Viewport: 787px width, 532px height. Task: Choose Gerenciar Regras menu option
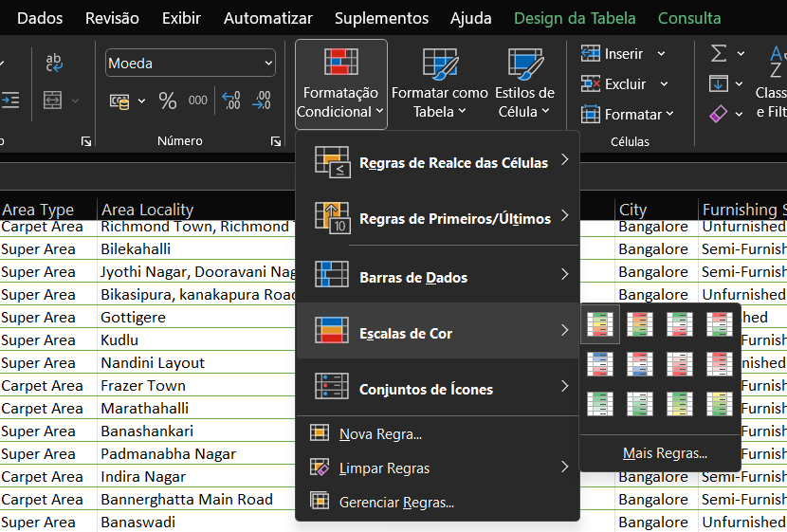tap(438, 502)
